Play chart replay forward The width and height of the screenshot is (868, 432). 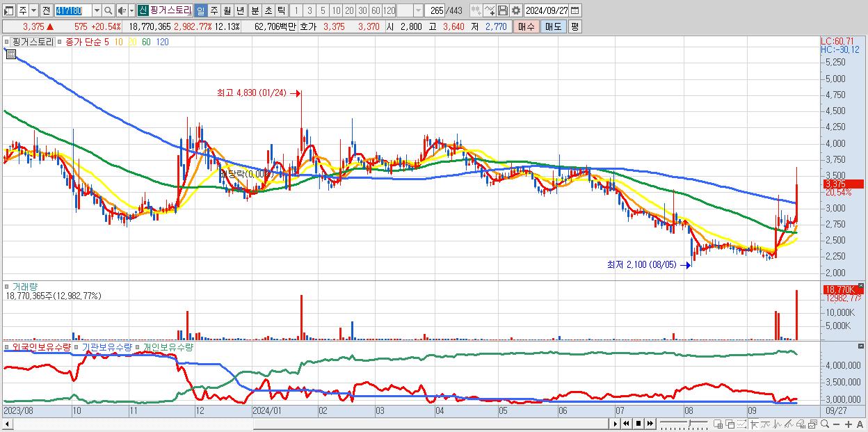[616, 424]
